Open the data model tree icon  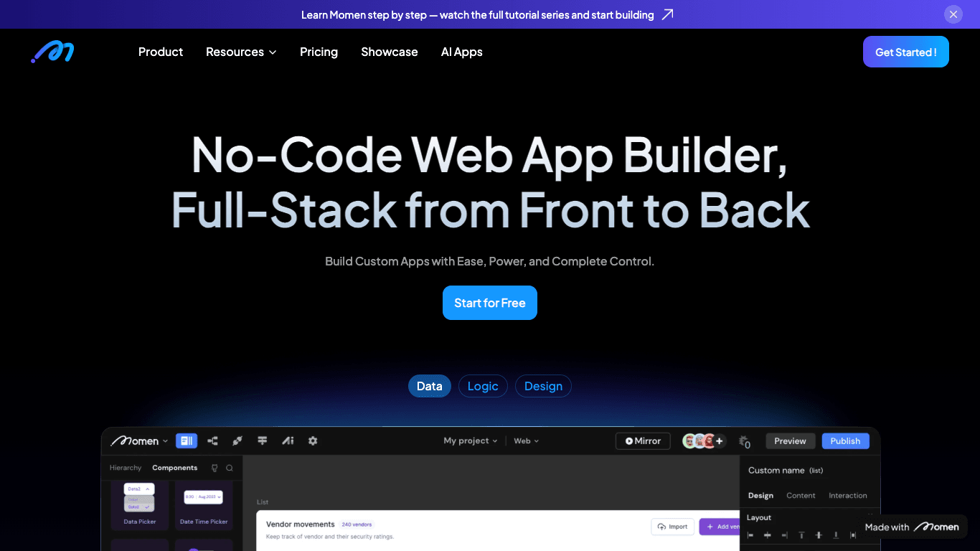[213, 441]
